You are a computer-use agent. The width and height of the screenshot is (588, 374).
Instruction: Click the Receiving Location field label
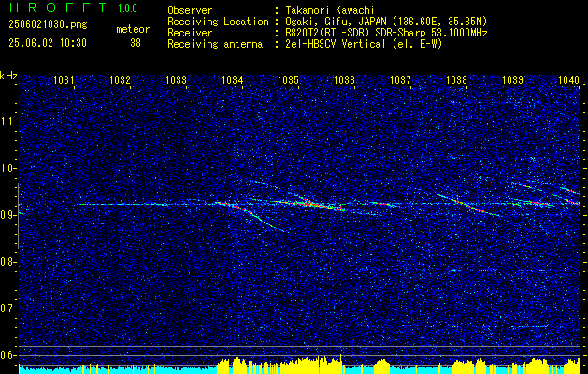(218, 22)
